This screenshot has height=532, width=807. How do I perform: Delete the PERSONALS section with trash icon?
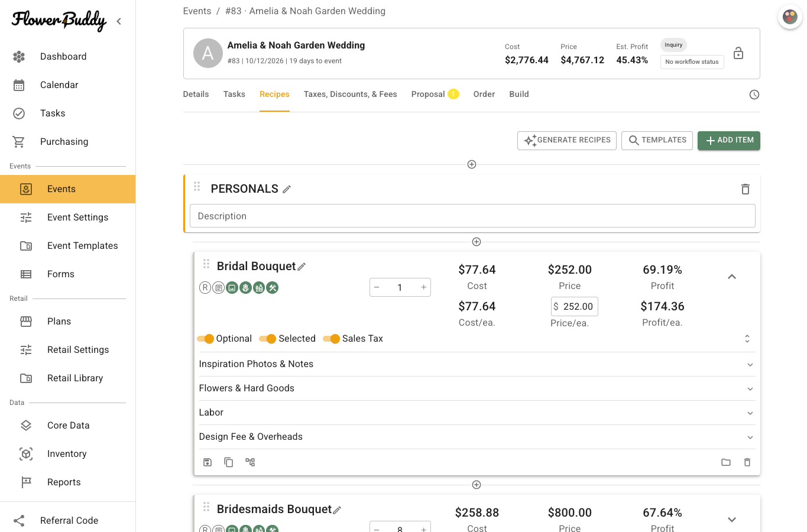pyautogui.click(x=746, y=189)
